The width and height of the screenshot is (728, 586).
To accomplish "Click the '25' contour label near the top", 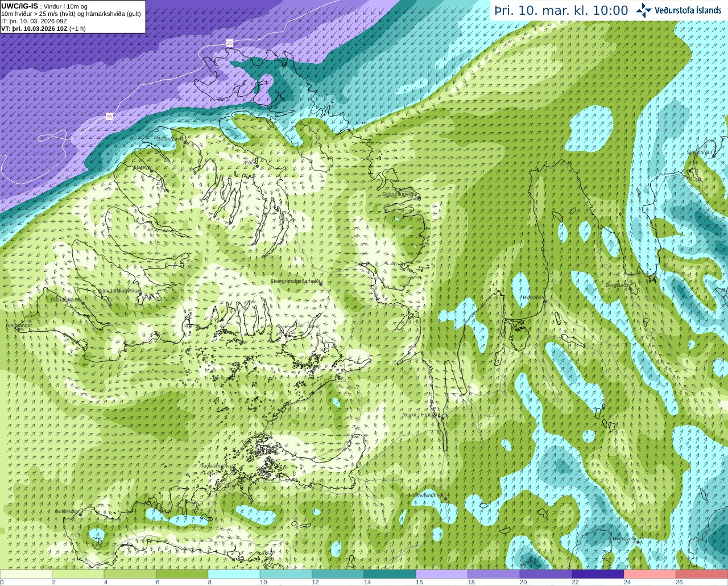I will [x=230, y=43].
